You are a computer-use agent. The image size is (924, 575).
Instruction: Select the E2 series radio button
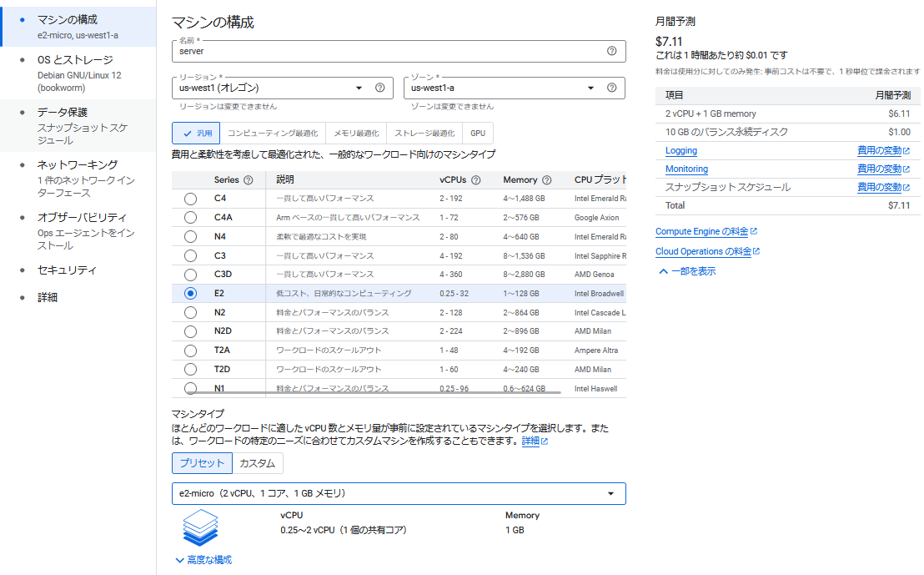tap(190, 293)
